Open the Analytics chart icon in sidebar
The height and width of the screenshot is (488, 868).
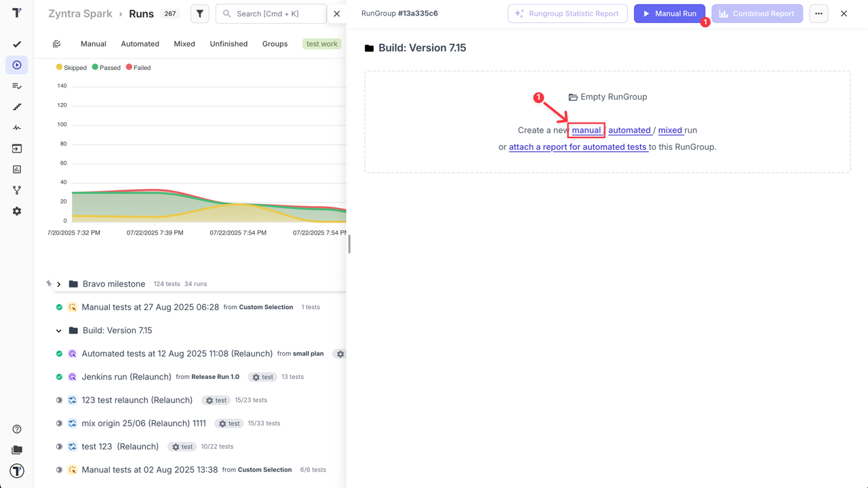click(17, 169)
